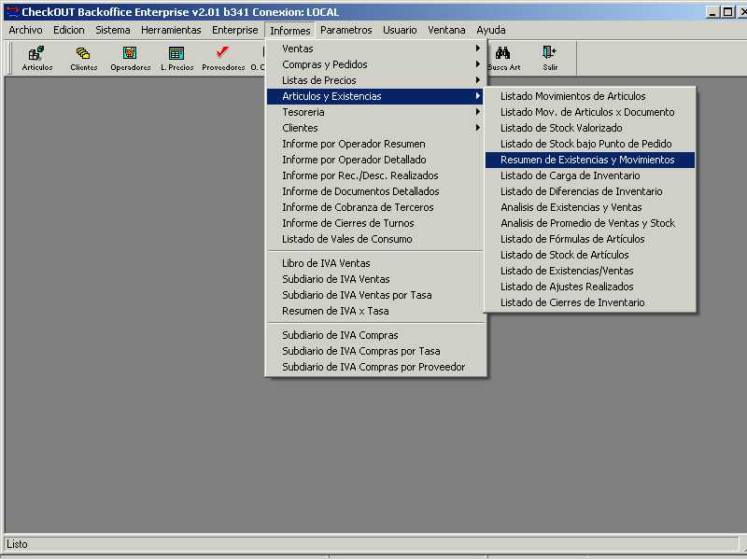Select Listado Mov. de Articulos x Documento
The width and height of the screenshot is (747, 560).
pyautogui.click(x=590, y=112)
